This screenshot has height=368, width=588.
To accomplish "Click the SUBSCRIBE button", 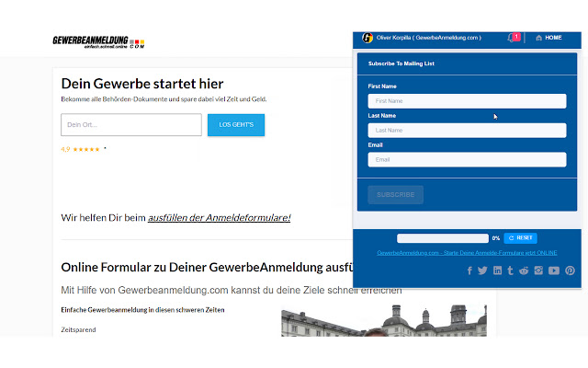I will tap(396, 194).
